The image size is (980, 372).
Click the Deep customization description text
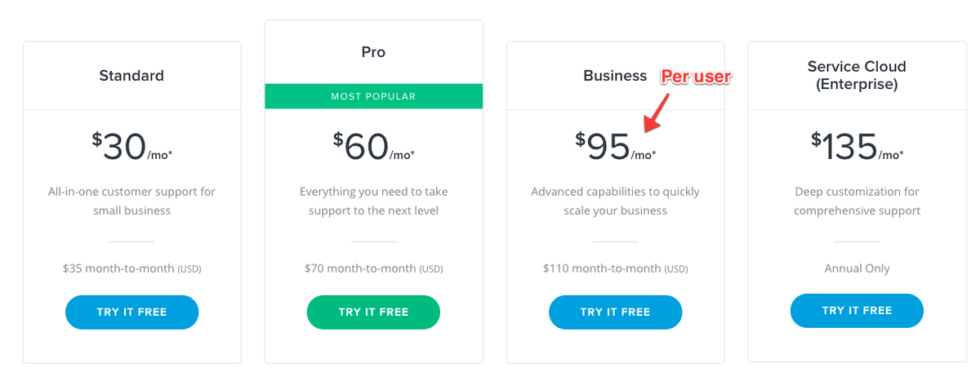click(x=857, y=201)
